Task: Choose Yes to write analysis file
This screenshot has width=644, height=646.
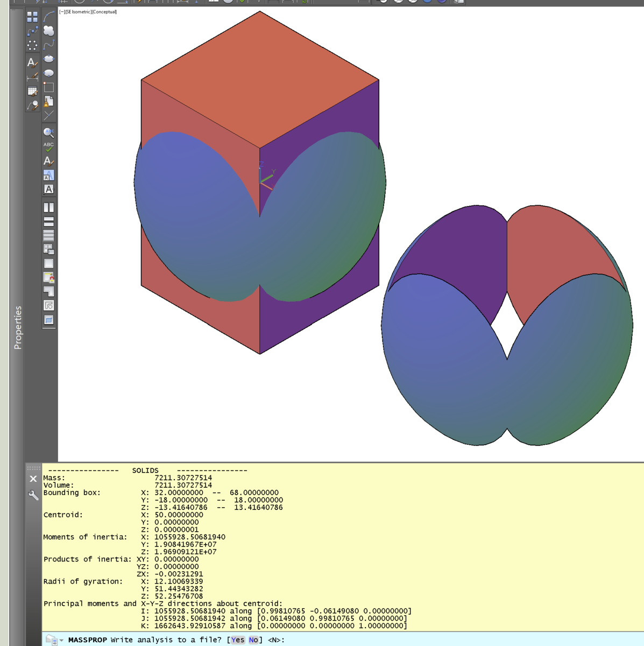Action: (x=237, y=640)
